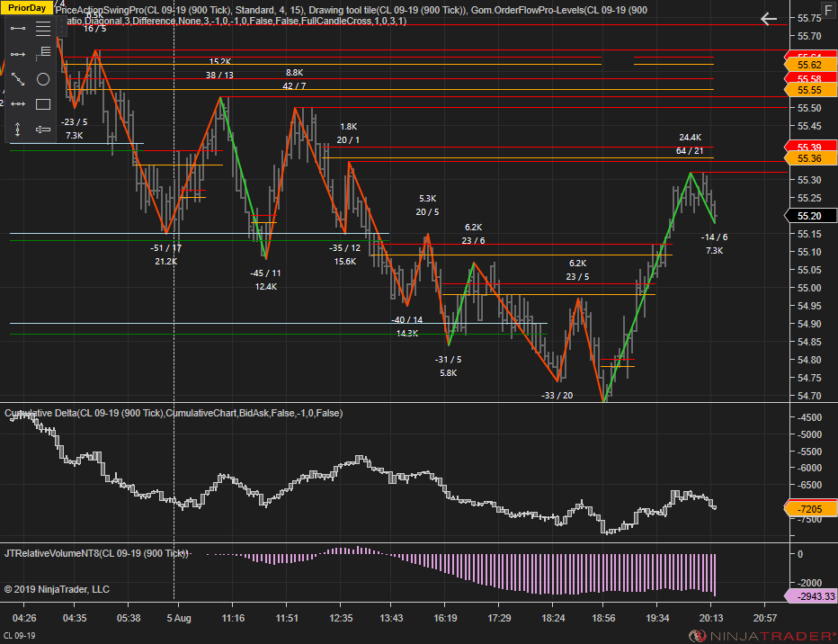The height and width of the screenshot is (644, 838).
Task: Click the -45 / 11 swing label
Action: pos(265,273)
